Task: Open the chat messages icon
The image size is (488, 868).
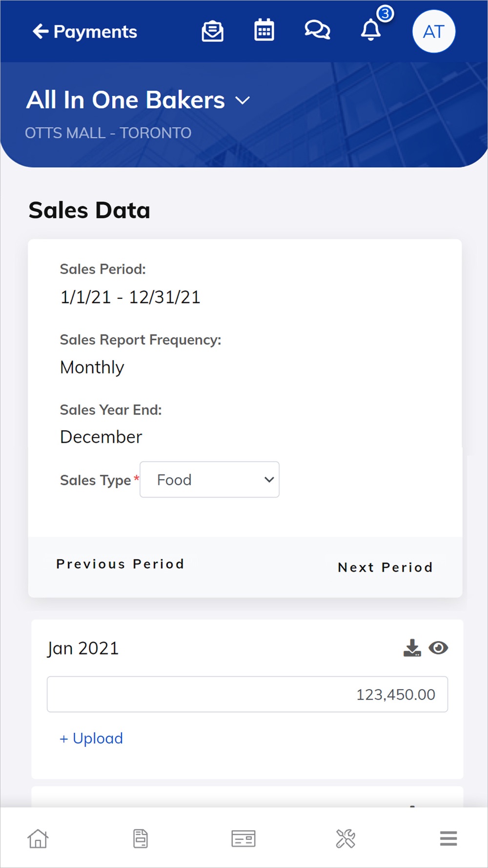Action: click(317, 30)
